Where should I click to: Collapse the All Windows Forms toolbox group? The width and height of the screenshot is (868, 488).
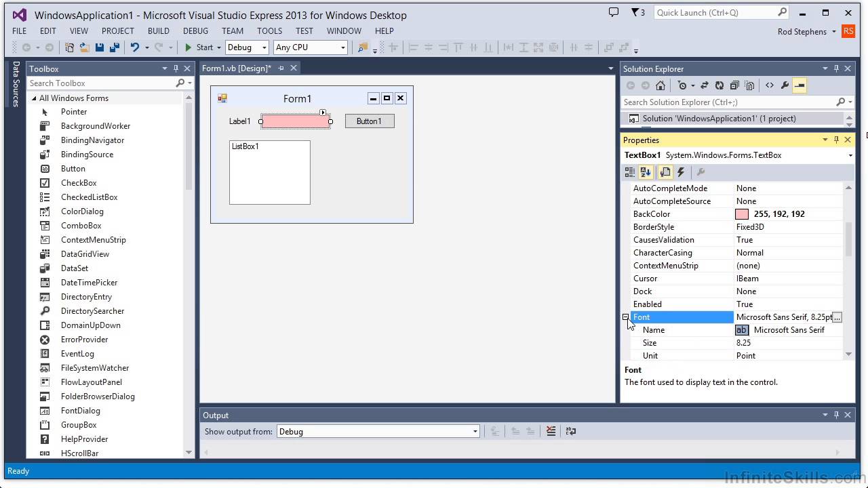click(x=34, y=98)
